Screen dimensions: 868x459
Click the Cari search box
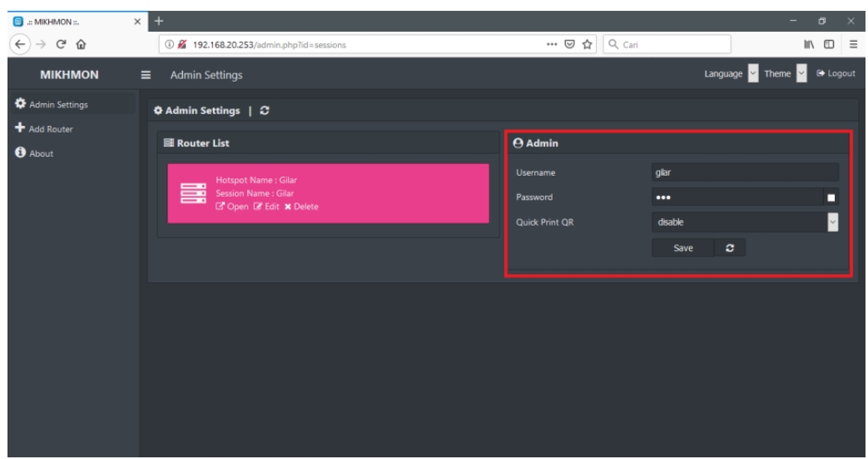(x=667, y=44)
